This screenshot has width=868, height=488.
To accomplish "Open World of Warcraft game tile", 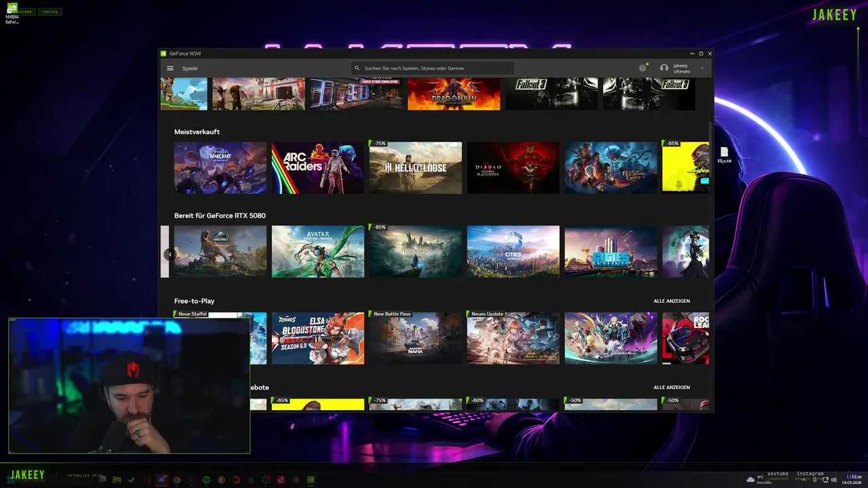I will (x=220, y=167).
